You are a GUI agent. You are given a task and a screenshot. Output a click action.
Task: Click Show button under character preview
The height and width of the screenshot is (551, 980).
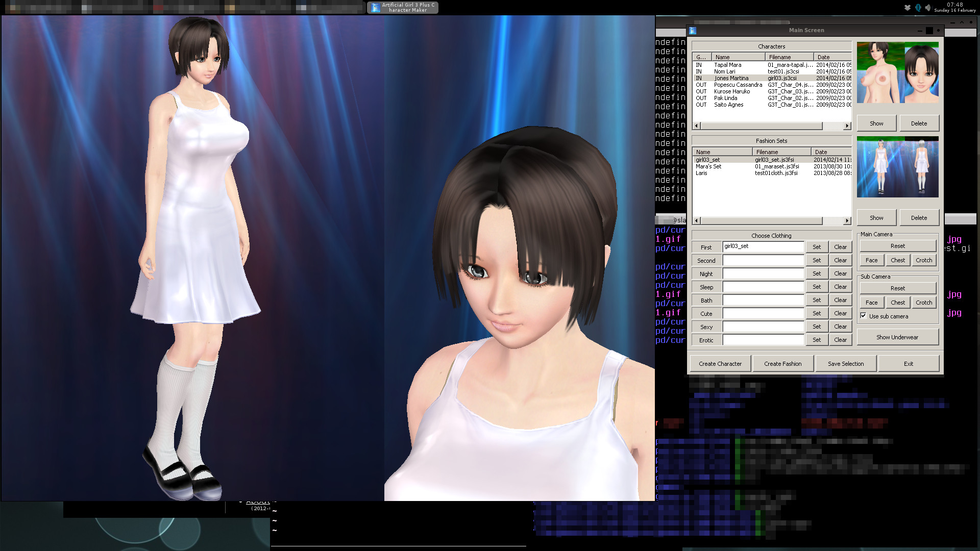(x=876, y=123)
